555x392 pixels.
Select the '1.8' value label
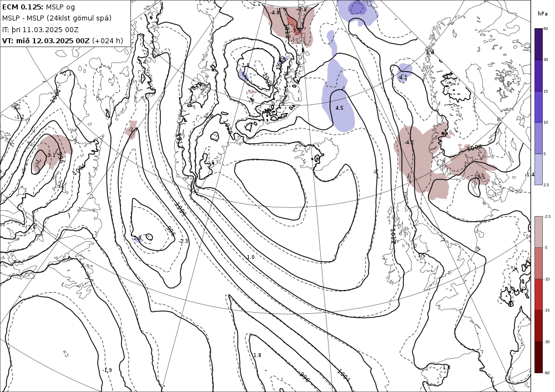click(258, 355)
